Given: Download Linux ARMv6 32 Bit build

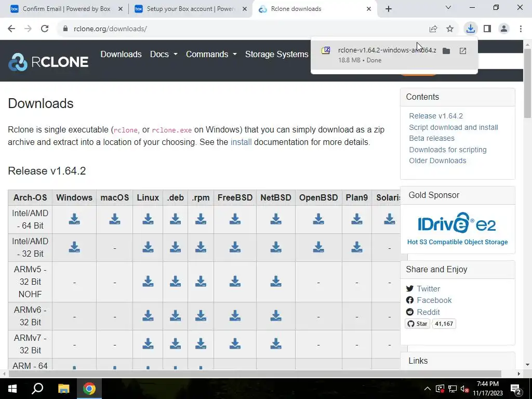Looking at the screenshot, I should (x=148, y=316).
